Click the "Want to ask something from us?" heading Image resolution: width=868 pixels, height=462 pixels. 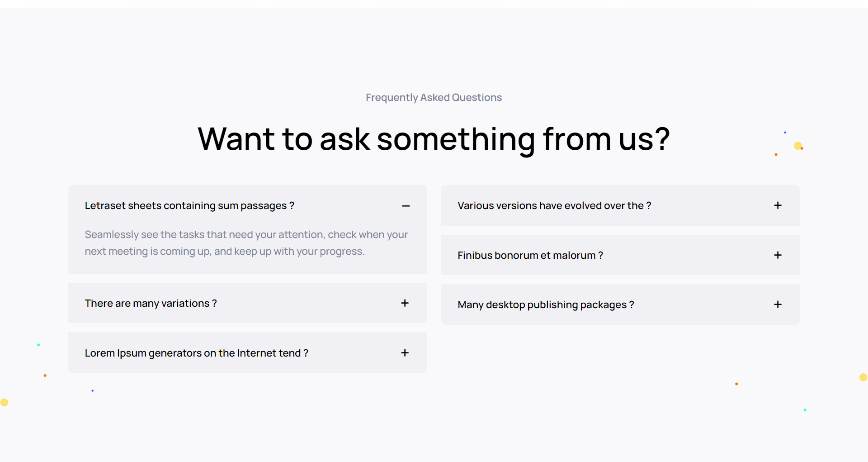point(434,139)
